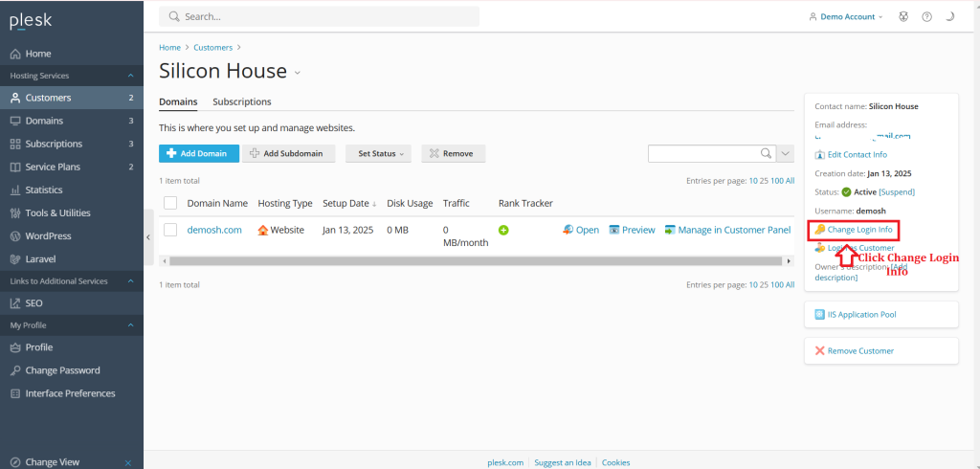The image size is (980, 469).
Task: Open Service Plans in the sidebar
Action: (x=71, y=167)
